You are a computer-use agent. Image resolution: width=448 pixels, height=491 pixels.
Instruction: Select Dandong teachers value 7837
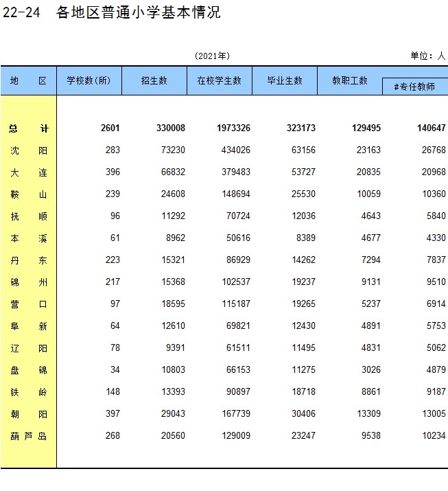(x=436, y=260)
